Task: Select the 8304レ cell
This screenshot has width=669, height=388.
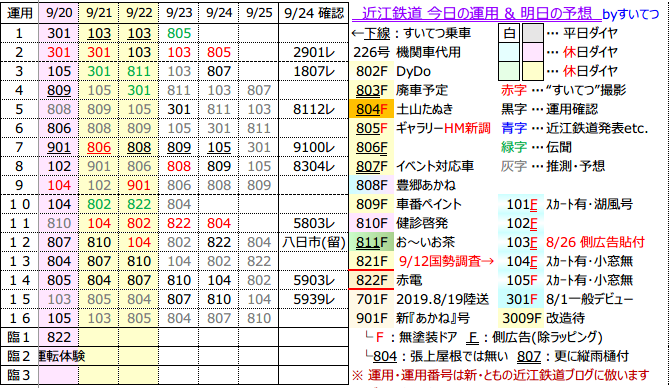Action: click(x=314, y=166)
